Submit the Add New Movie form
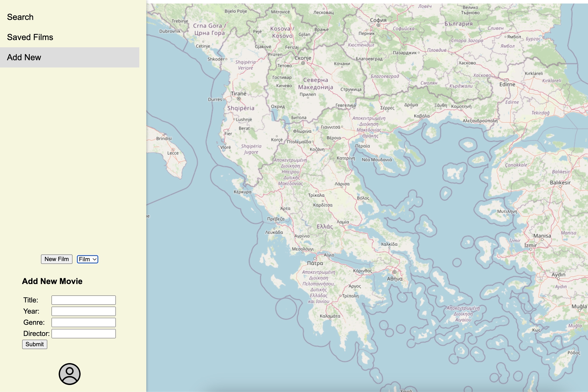Viewport: 588px width, 392px height. click(x=35, y=344)
